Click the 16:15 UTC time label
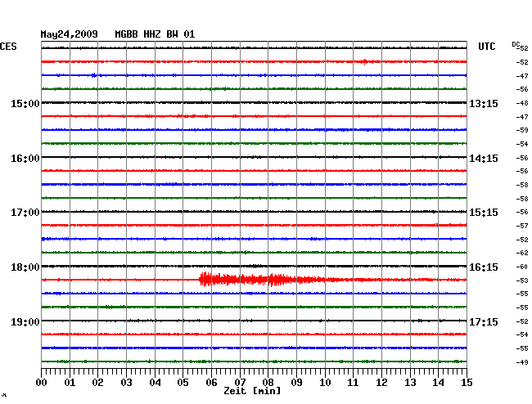Screen dimensions: 532x404 pos(484,267)
